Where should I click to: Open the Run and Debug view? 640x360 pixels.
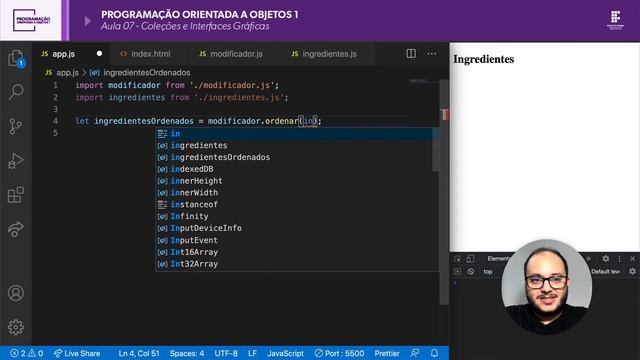(16, 161)
